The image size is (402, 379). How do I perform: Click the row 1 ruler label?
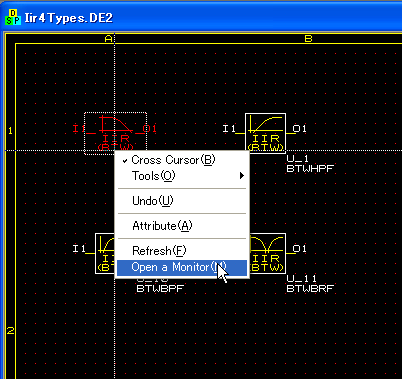pos(10,131)
